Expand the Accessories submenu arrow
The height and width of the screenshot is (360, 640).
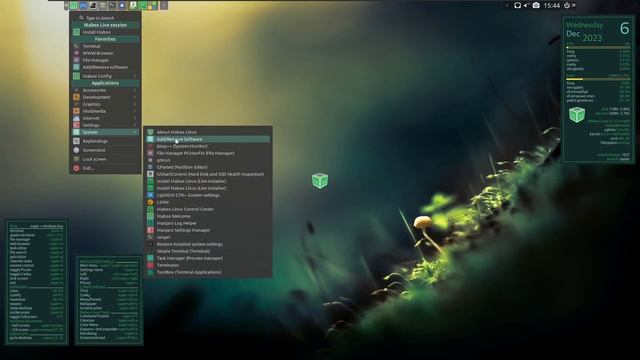coord(135,90)
